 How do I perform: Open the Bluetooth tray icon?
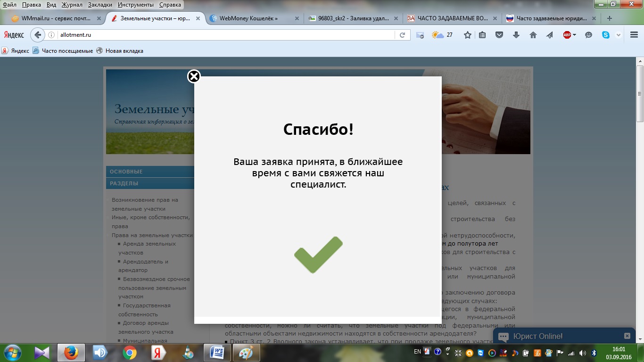click(x=594, y=353)
